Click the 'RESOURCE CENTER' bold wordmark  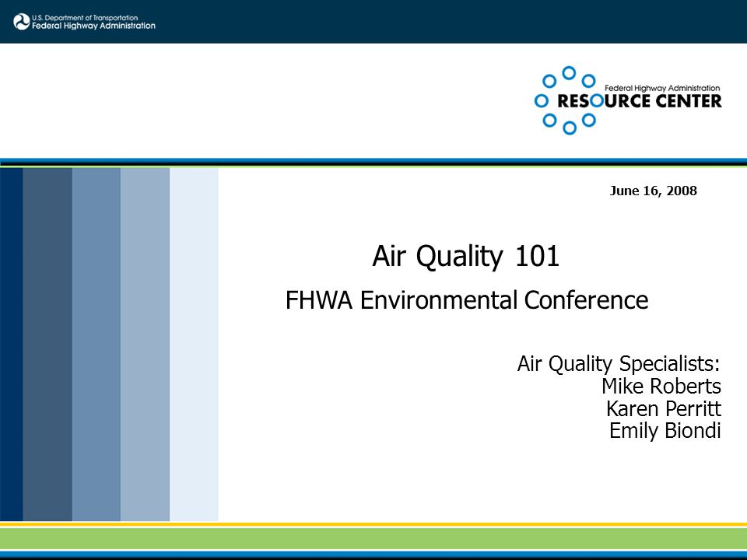click(x=640, y=101)
